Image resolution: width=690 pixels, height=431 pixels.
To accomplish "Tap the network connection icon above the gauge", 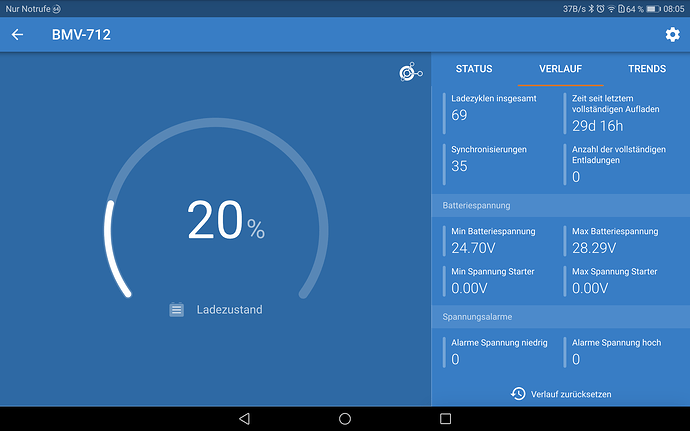I will point(411,72).
